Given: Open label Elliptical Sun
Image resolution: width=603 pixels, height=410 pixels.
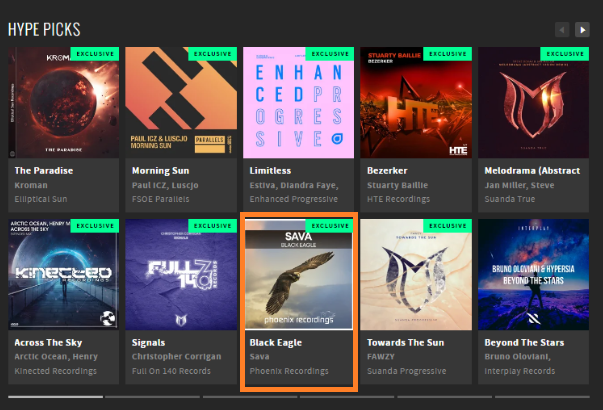Looking at the screenshot, I should [41, 199].
